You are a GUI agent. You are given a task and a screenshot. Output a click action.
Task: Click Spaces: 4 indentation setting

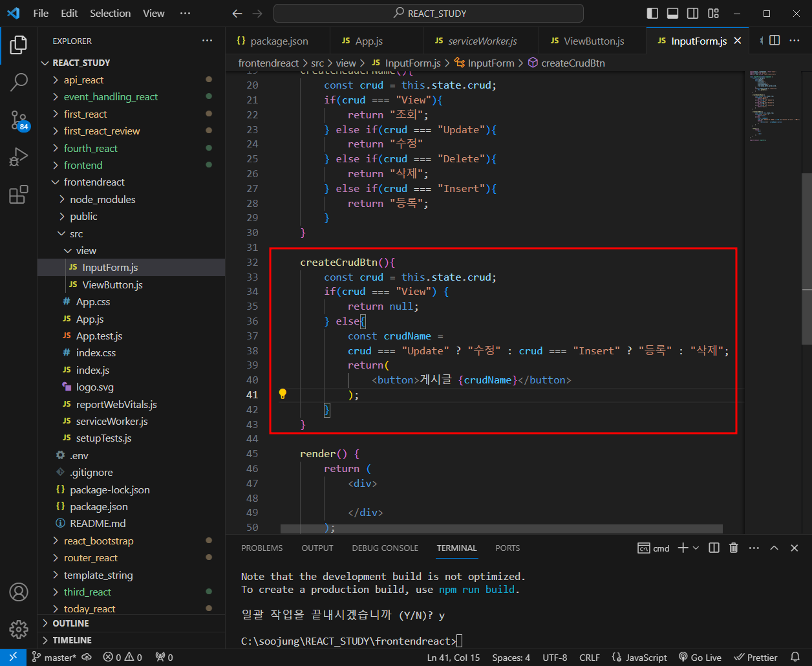[x=511, y=657]
